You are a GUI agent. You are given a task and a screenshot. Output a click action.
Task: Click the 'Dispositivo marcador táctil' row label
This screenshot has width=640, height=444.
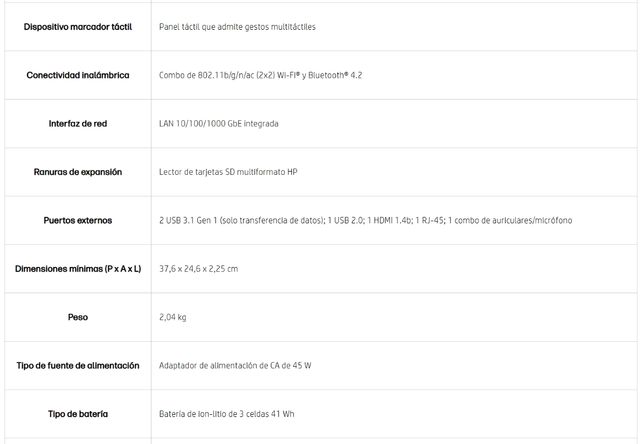coord(78,27)
